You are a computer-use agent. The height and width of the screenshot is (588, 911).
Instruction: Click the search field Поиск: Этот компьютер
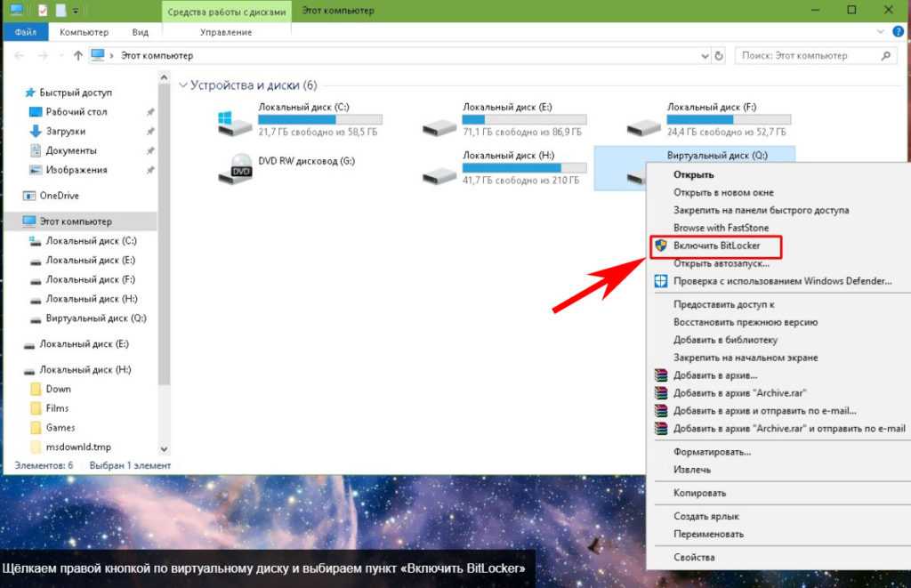tap(805, 55)
